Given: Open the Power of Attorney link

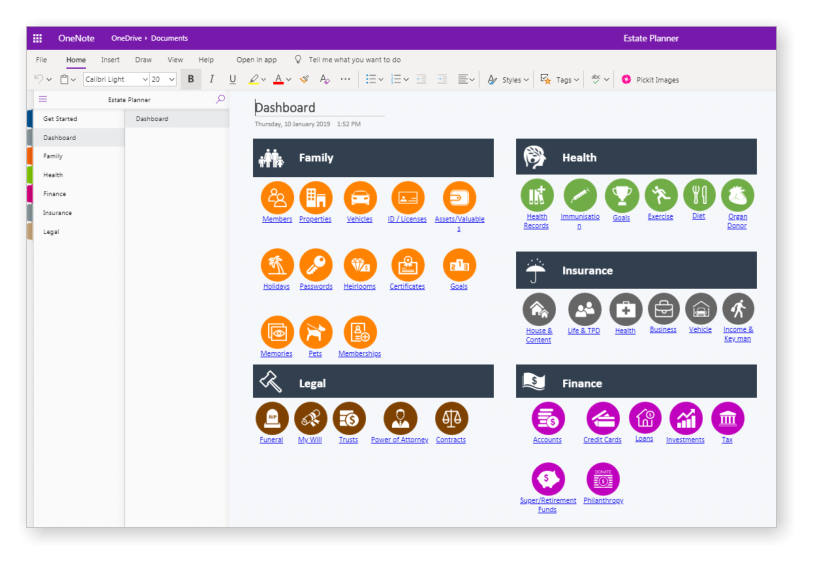Looking at the screenshot, I should point(400,440).
